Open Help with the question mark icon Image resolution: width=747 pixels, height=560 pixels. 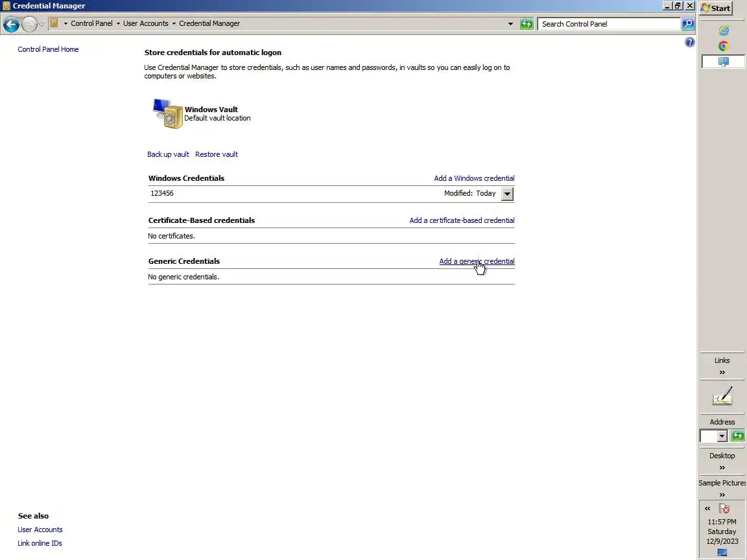pyautogui.click(x=689, y=42)
